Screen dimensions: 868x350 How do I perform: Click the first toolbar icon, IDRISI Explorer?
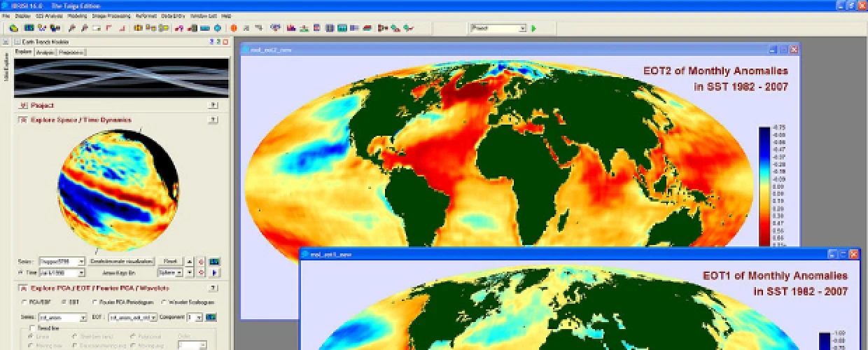point(13,29)
